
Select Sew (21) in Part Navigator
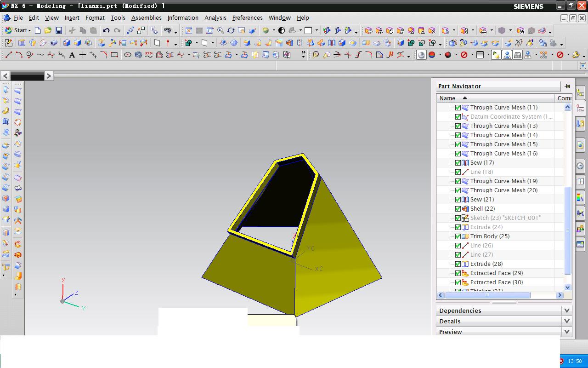482,200
